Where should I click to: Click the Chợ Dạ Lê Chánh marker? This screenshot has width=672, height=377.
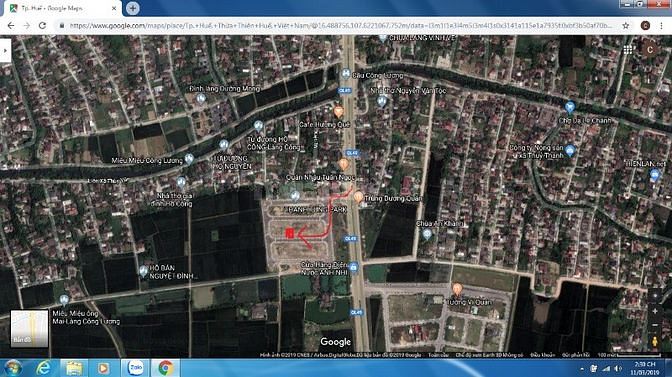click(569, 106)
